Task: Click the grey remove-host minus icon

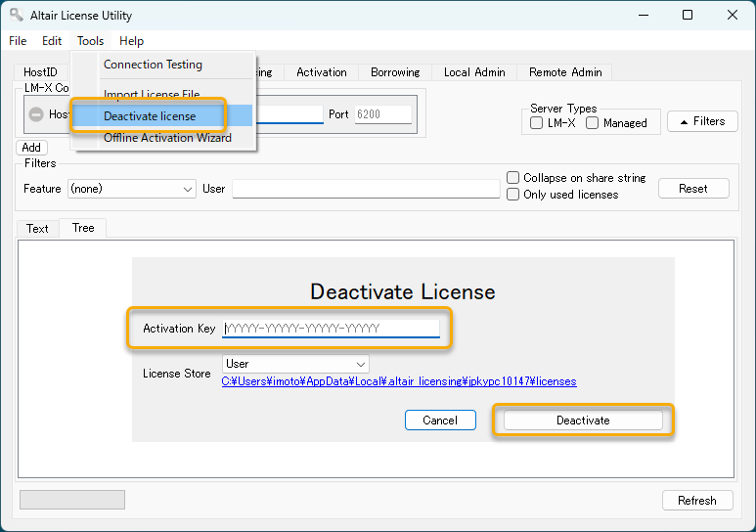Action: click(x=36, y=114)
